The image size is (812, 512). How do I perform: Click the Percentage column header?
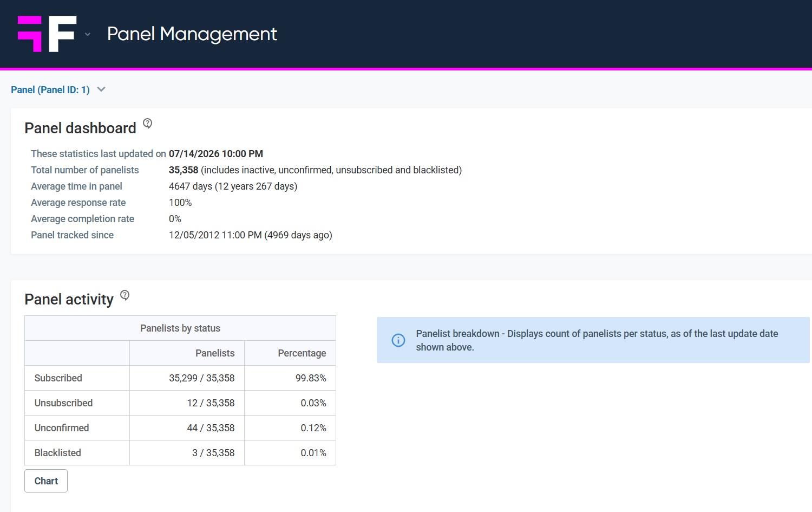coord(290,353)
